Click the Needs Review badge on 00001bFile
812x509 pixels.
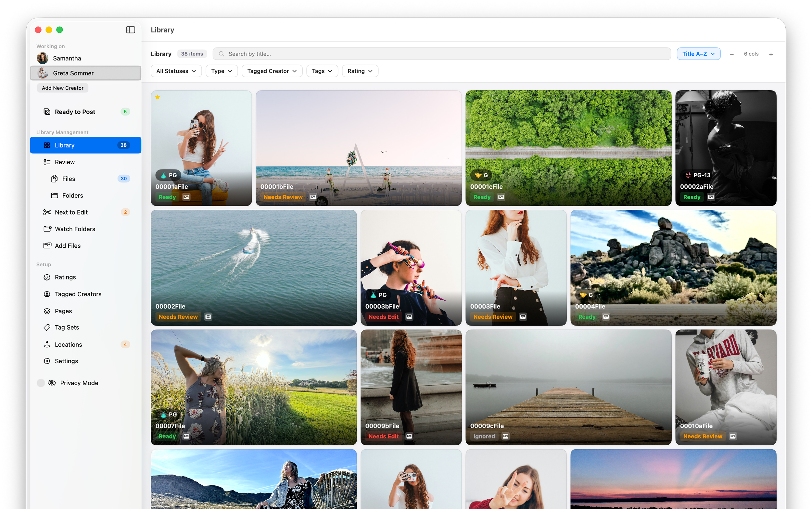pos(283,197)
